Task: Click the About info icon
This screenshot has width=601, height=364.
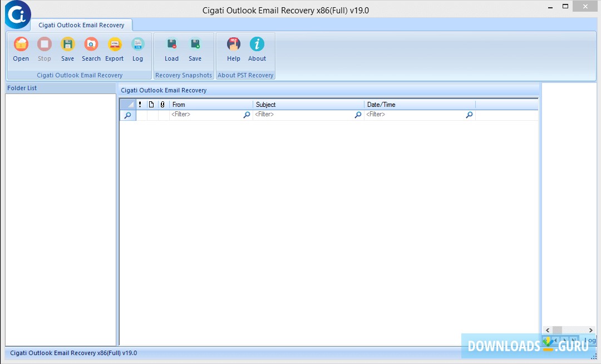Action: 257,49
